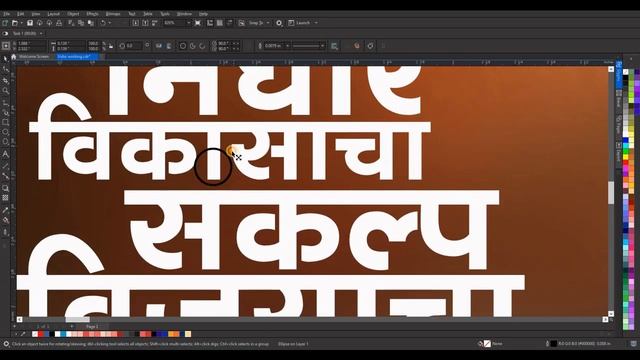Toggle the Show guidelines button
This screenshot has height=360, width=640.
click(229, 23)
